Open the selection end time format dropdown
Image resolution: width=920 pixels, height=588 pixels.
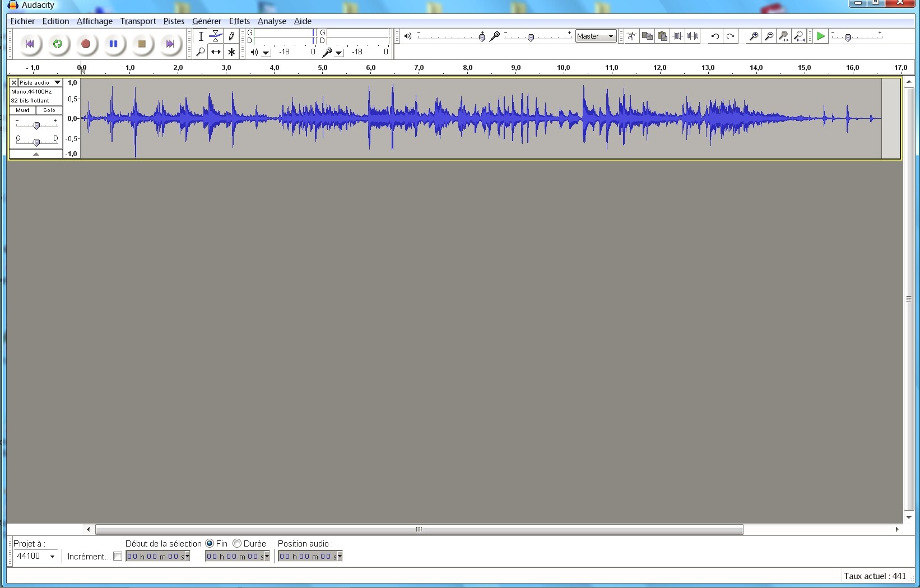click(267, 556)
